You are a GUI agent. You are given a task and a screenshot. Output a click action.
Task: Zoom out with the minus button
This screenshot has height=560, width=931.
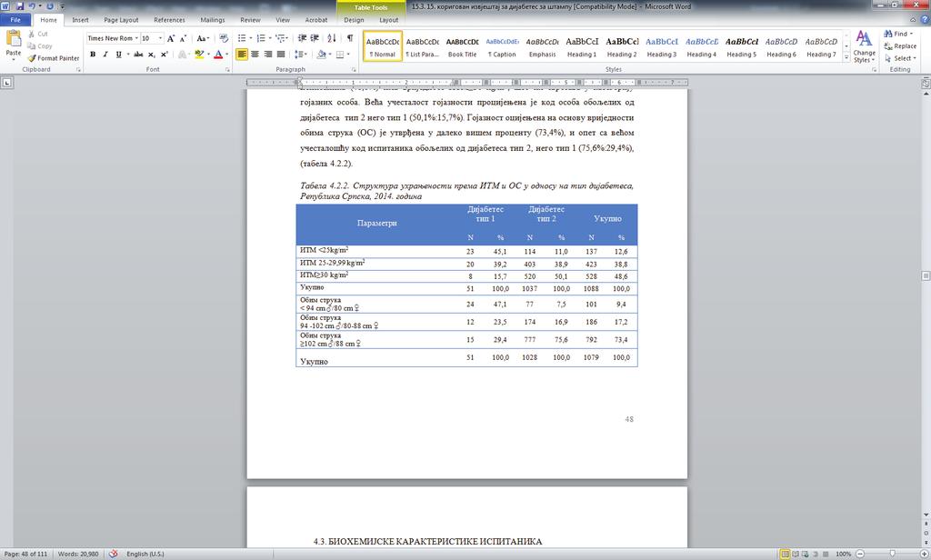click(860, 554)
